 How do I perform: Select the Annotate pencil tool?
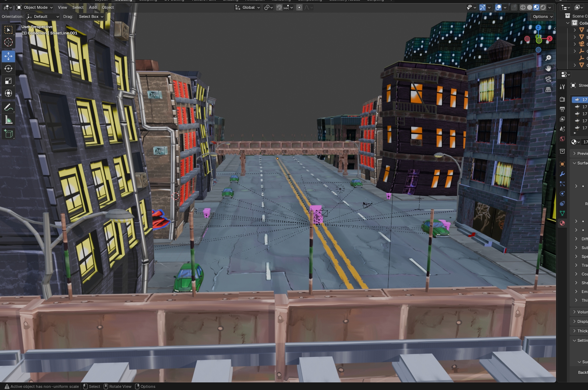(8, 108)
